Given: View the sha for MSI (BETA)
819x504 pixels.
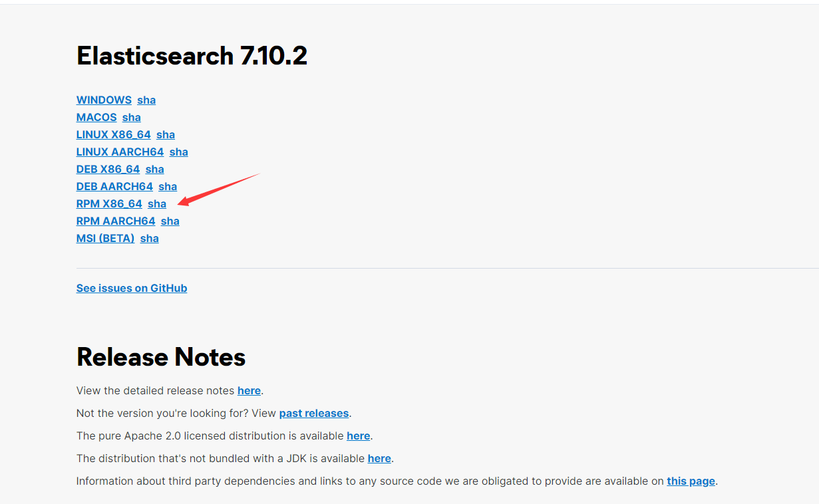Looking at the screenshot, I should 149,238.
